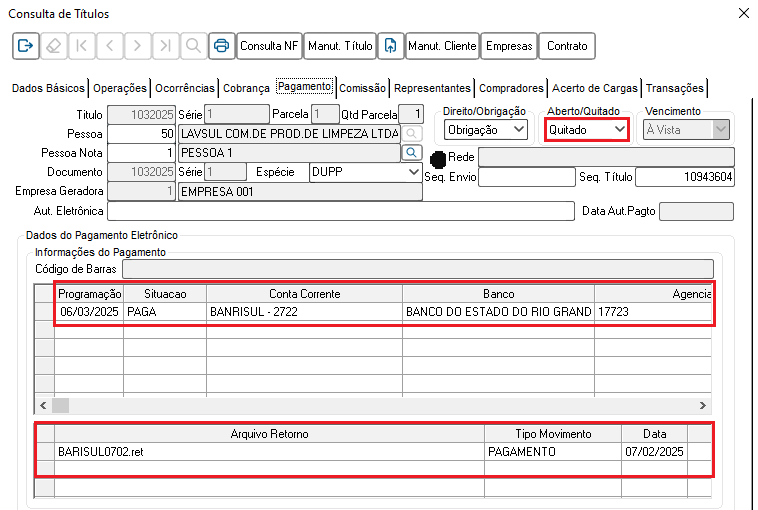This screenshot has height=510, width=758.
Task: Select the Pagamento tab
Action: 305,87
